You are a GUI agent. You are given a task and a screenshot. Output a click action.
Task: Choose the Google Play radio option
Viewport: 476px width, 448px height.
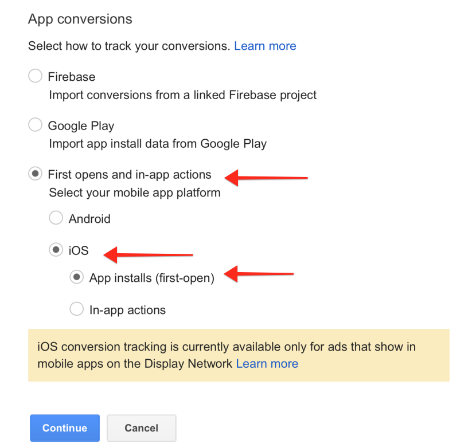[x=35, y=125]
